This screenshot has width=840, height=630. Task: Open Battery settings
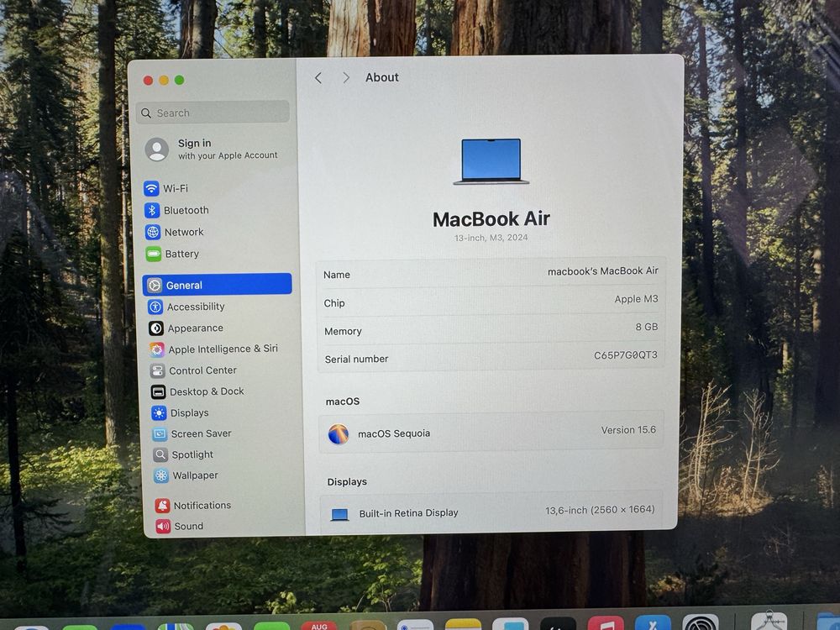[x=172, y=254]
